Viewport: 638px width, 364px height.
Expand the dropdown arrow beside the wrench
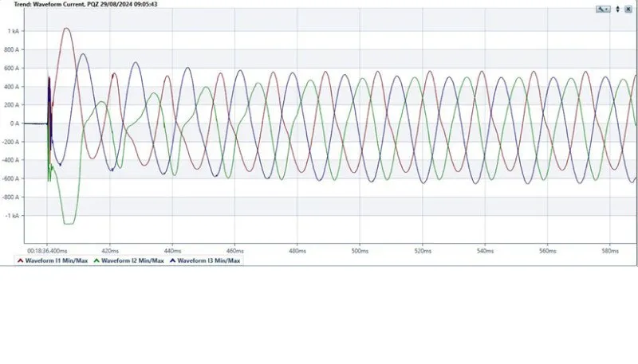point(607,9)
